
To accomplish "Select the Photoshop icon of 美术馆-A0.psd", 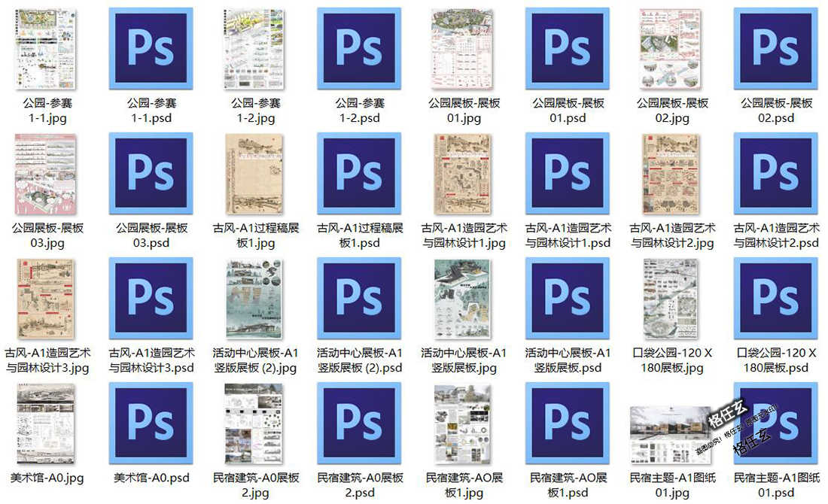I will click(151, 424).
